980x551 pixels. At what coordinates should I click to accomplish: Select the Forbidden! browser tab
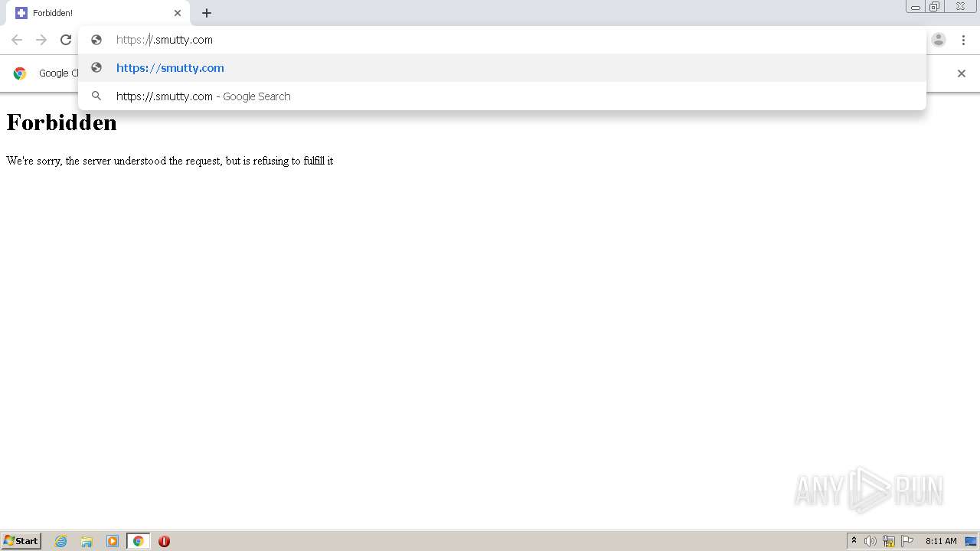point(98,13)
